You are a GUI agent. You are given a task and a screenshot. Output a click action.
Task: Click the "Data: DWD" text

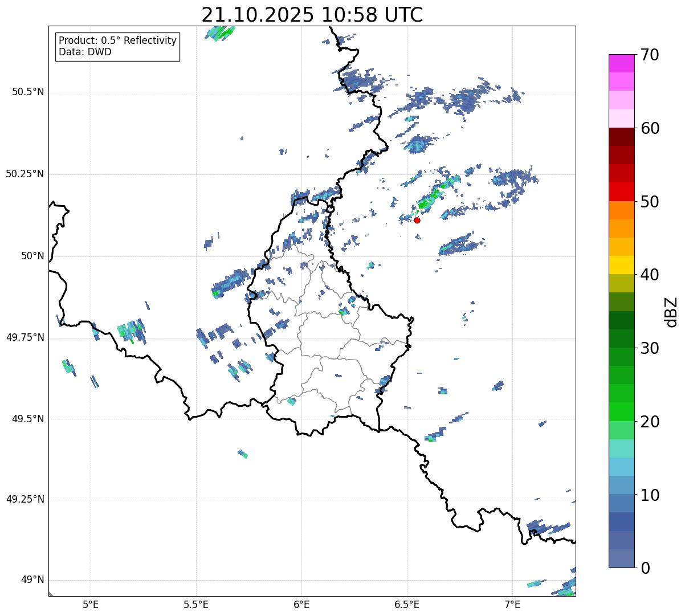[85, 52]
